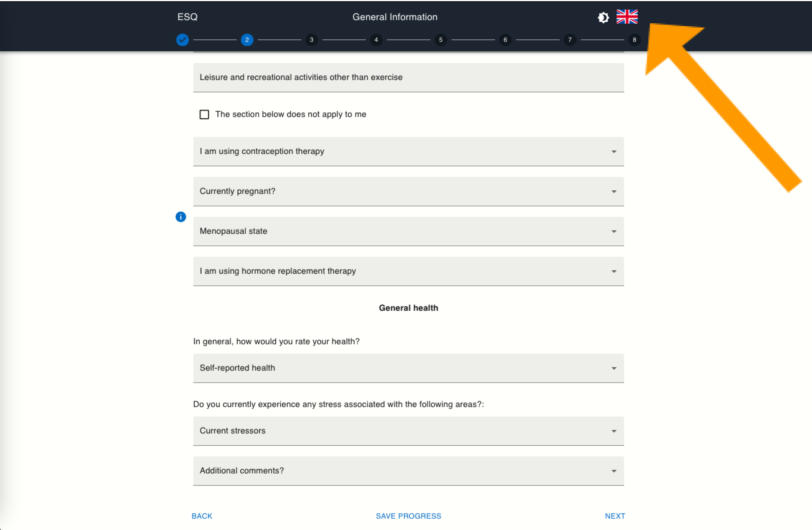Viewport: 812px width, 530px height.
Task: Open the Self-reported health dropdown
Action: (408, 368)
